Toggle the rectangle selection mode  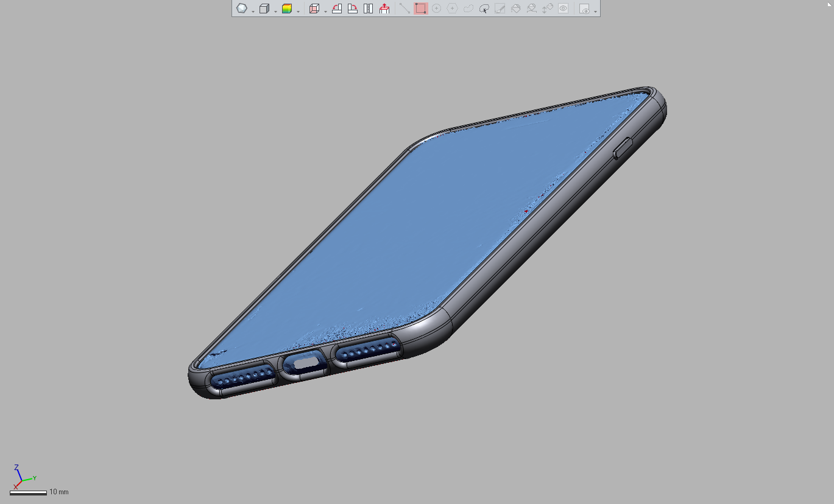[x=420, y=9]
